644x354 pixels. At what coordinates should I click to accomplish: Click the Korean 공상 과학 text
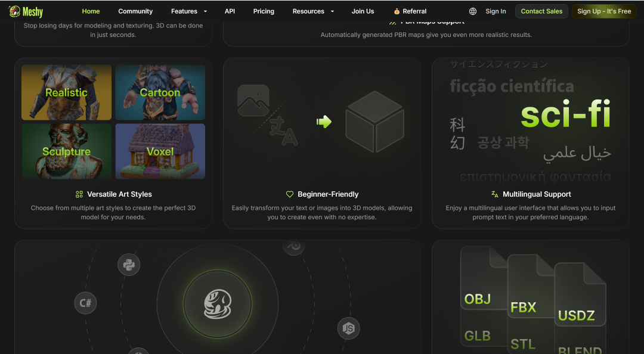(503, 142)
